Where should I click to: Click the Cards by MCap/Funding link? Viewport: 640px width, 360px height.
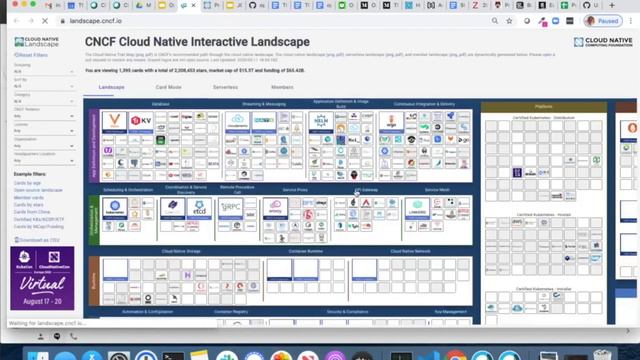pos(39,227)
